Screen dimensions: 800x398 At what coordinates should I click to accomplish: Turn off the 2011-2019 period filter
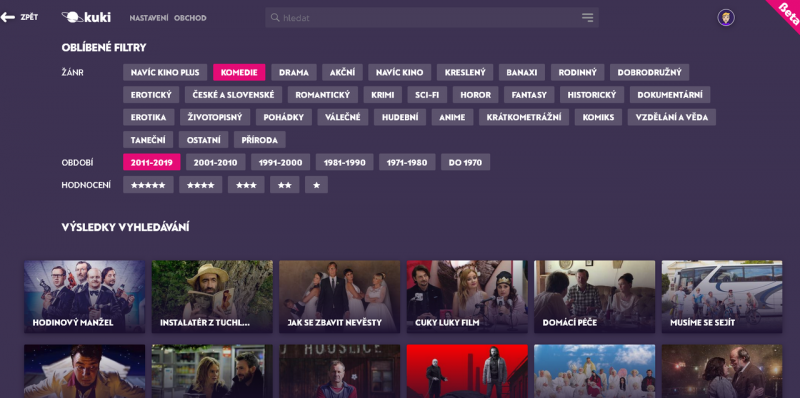pos(152,162)
